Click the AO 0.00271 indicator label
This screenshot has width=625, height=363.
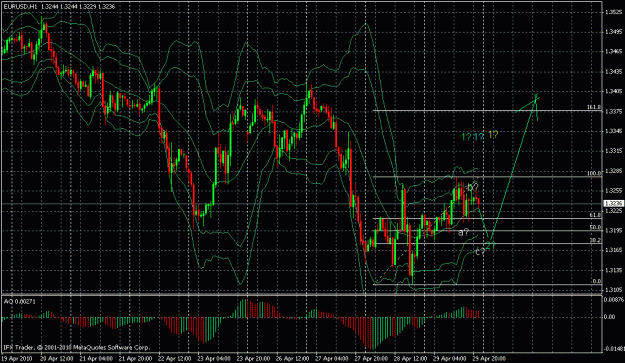pos(20,302)
